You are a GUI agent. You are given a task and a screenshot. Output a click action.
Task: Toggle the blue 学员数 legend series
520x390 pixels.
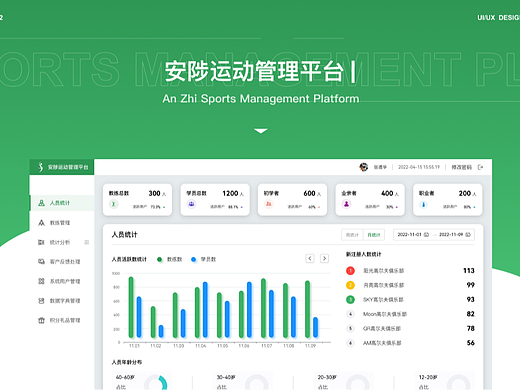coord(203,259)
